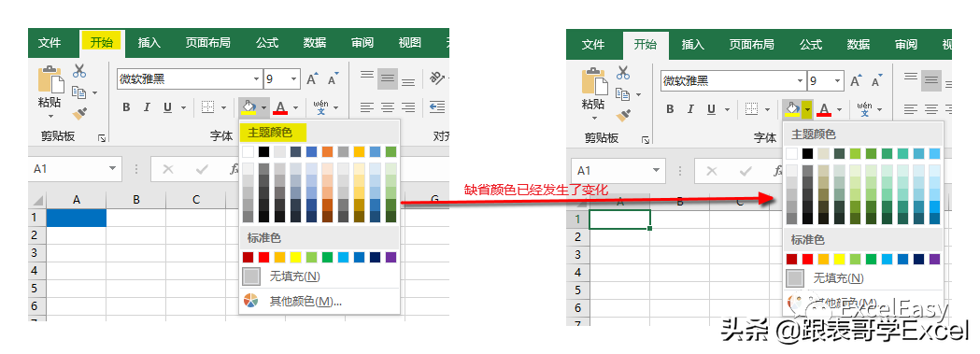Expand font color arrow in left Excel window

pyautogui.click(x=295, y=108)
